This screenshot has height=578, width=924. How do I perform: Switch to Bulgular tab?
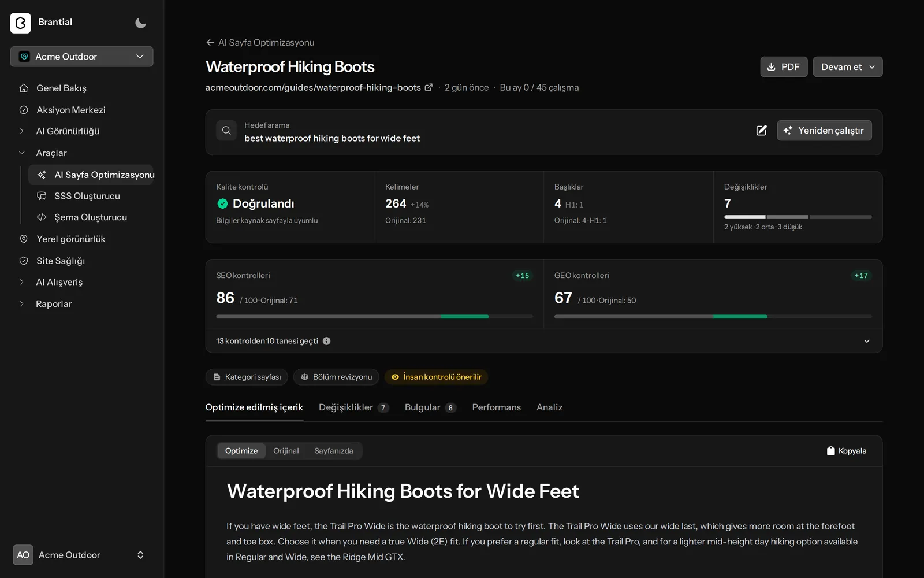point(430,407)
